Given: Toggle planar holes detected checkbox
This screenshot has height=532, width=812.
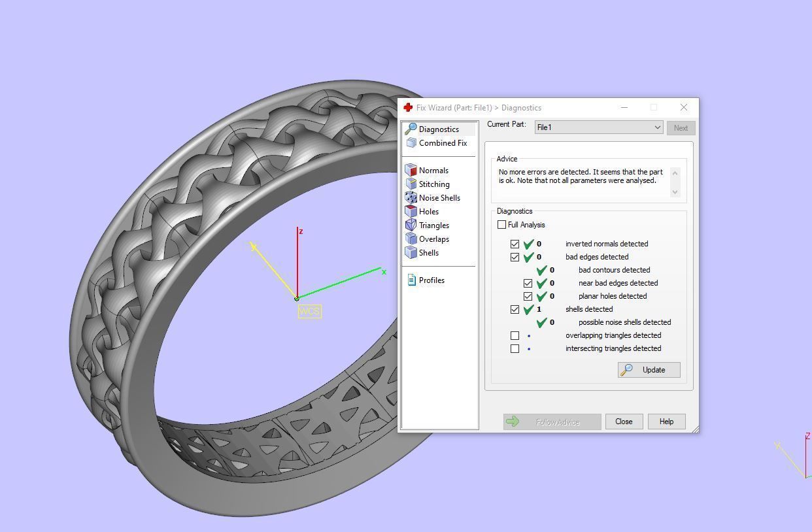Looking at the screenshot, I should click(528, 296).
